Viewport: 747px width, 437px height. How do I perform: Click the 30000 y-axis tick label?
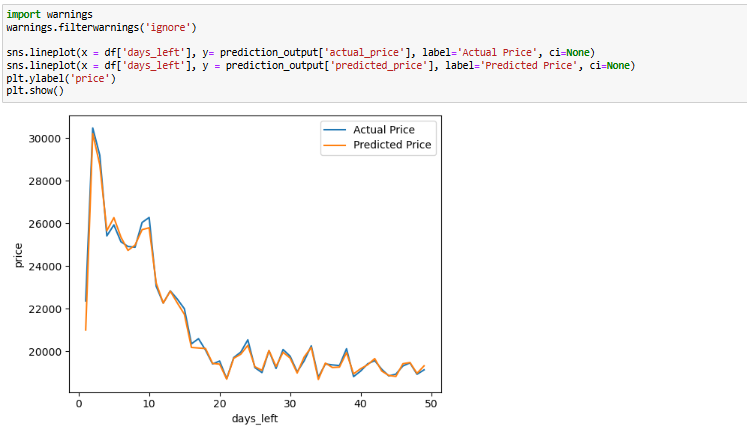47,138
